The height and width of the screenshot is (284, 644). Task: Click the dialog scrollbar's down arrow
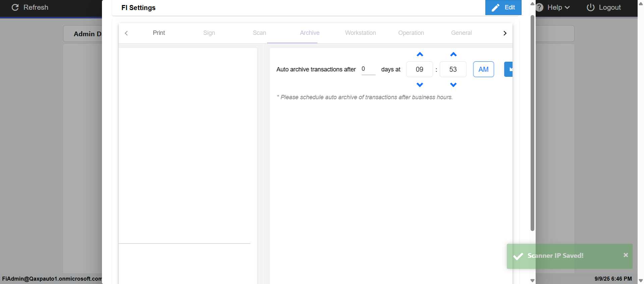[532, 281]
